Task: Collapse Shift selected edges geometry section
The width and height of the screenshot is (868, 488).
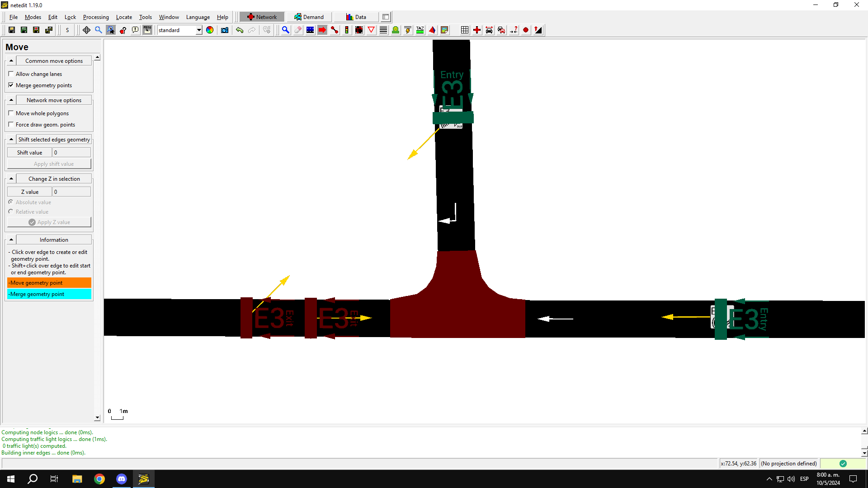Action: [x=11, y=139]
